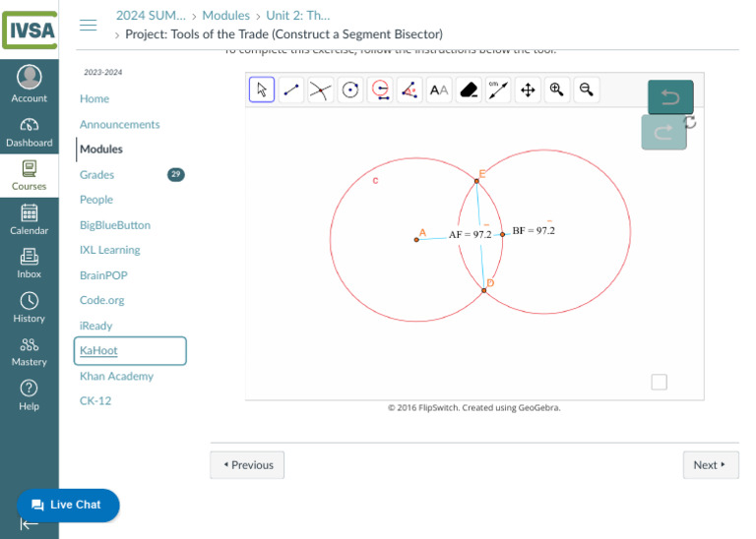This screenshot has height=539, width=756.
Task: Open the Inbox
Action: pyautogui.click(x=30, y=264)
